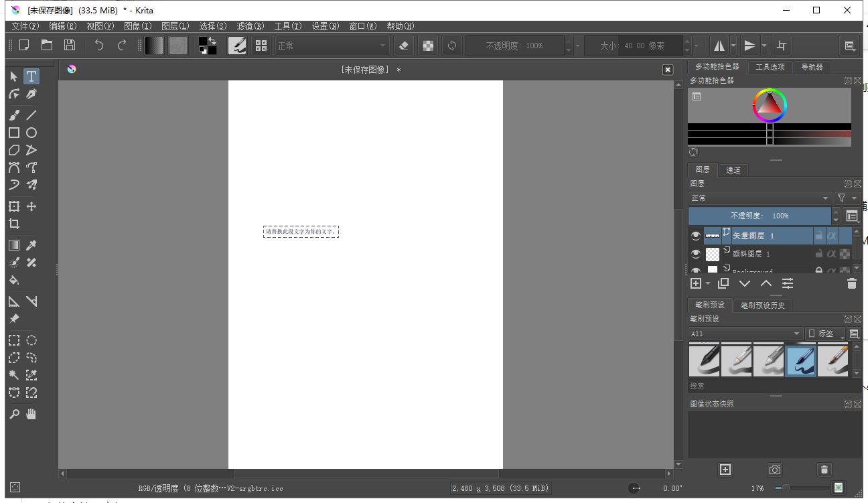
Task: Choose the Polygon tool
Action: [14, 150]
